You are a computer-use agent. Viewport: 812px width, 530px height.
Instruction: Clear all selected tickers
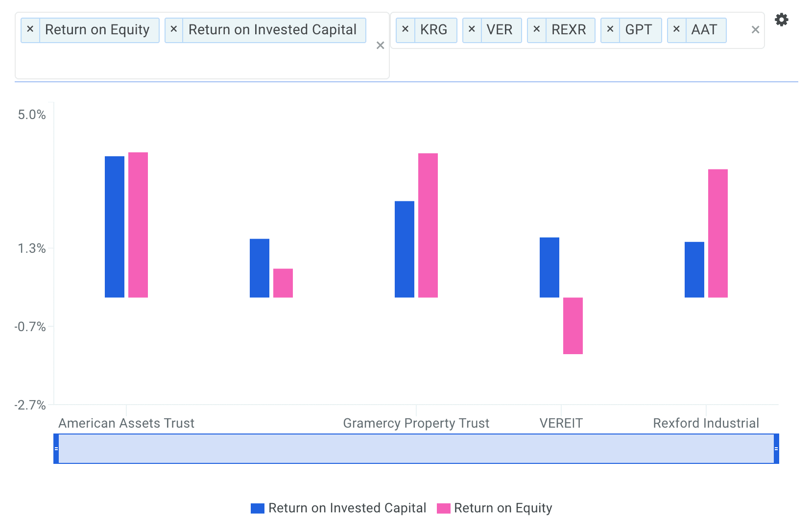pos(755,30)
